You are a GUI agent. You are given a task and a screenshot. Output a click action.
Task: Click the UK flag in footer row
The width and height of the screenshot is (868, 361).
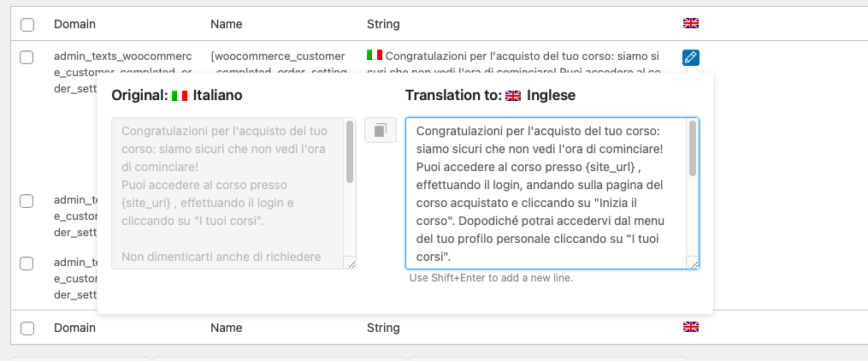tap(690, 328)
